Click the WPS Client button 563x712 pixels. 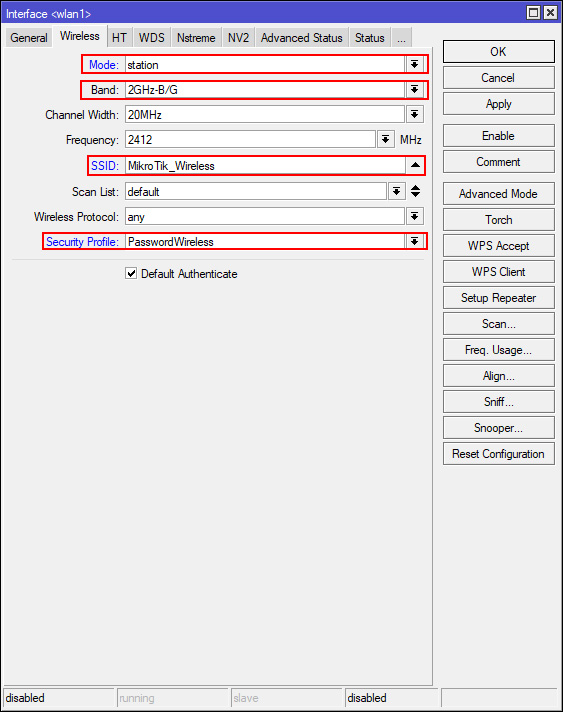tap(499, 272)
